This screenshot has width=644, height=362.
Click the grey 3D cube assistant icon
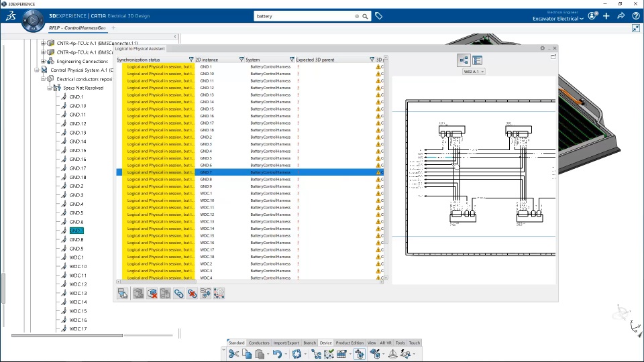[x=138, y=293]
